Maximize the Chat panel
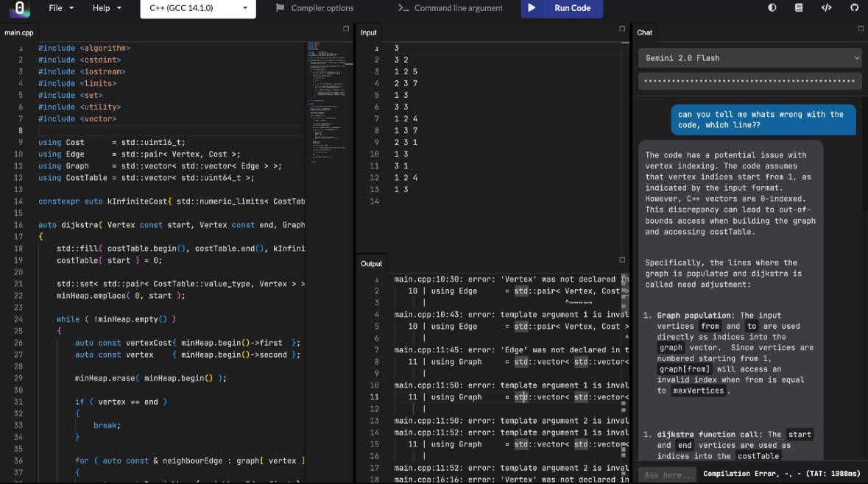The height and width of the screenshot is (484, 868). click(861, 29)
